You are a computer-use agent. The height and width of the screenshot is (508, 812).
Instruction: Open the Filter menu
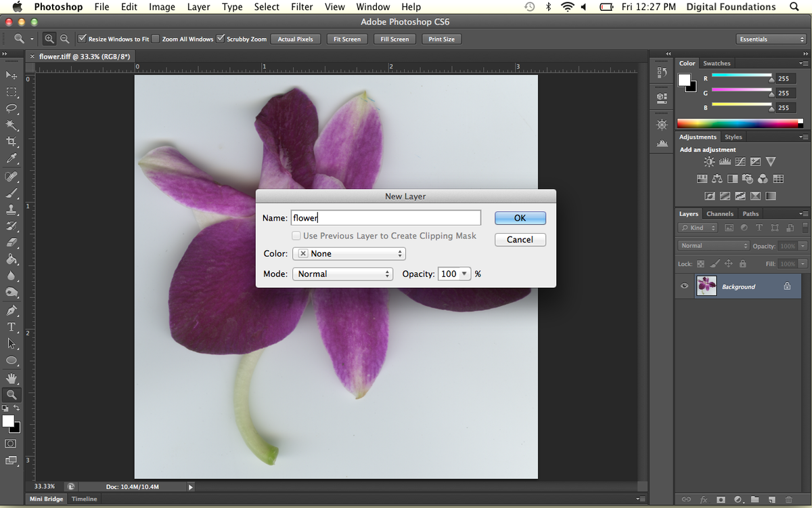[x=302, y=7]
